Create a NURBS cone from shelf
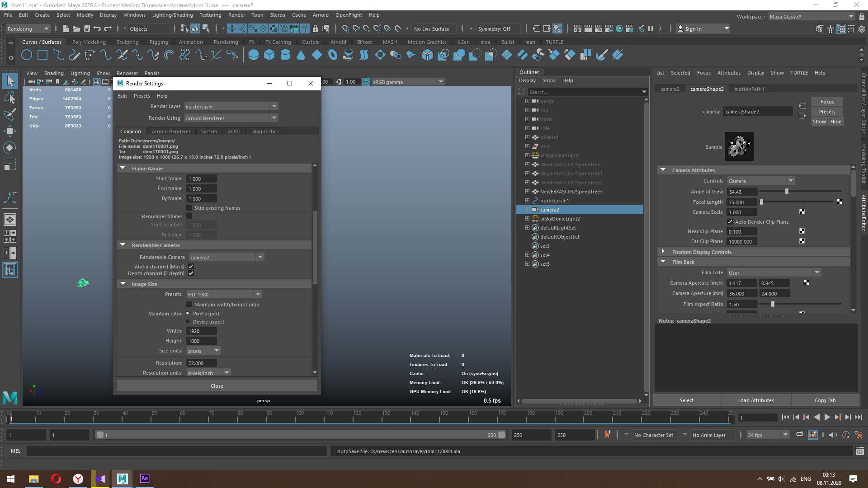 [301, 55]
